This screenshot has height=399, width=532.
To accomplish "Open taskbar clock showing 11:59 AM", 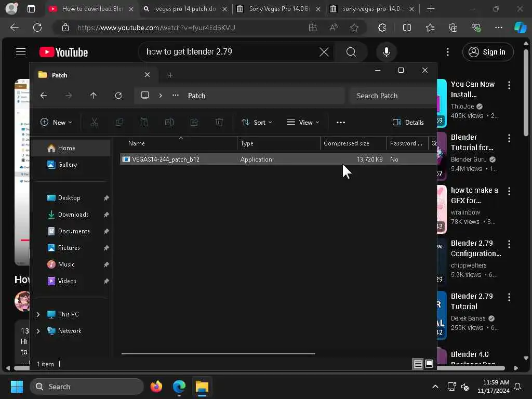I will (494, 387).
